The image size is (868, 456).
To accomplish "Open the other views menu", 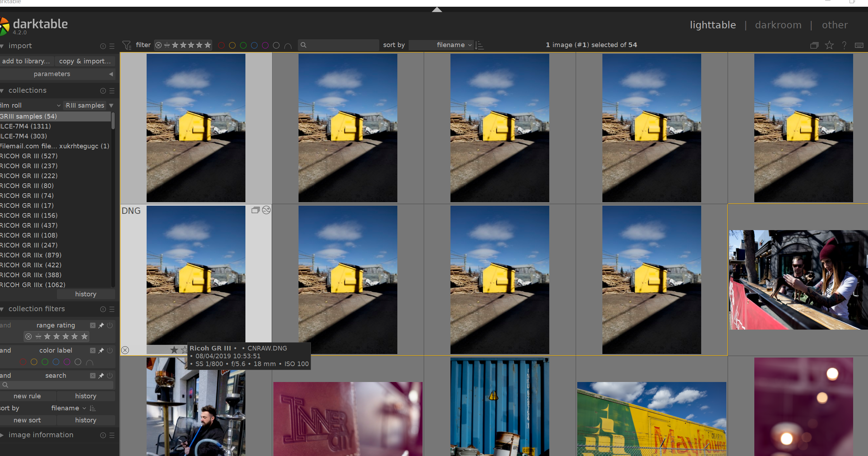I will click(x=835, y=25).
